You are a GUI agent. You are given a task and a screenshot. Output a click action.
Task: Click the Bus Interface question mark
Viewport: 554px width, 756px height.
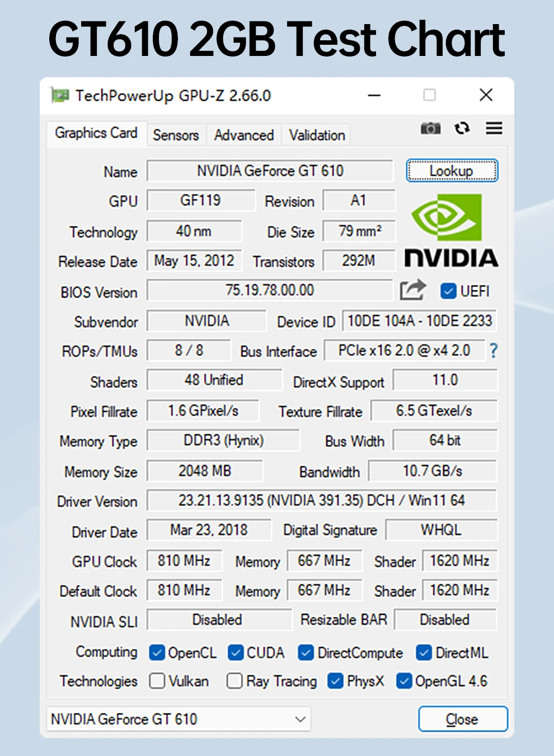click(493, 351)
